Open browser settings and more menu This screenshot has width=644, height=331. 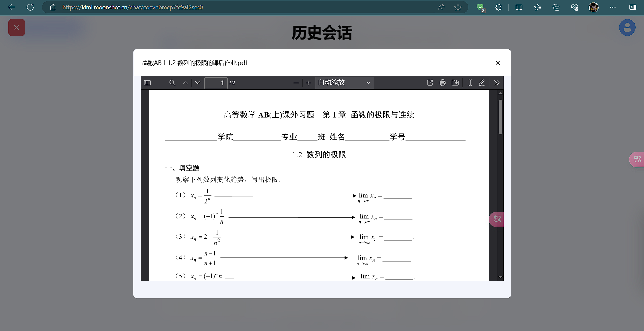click(x=613, y=7)
